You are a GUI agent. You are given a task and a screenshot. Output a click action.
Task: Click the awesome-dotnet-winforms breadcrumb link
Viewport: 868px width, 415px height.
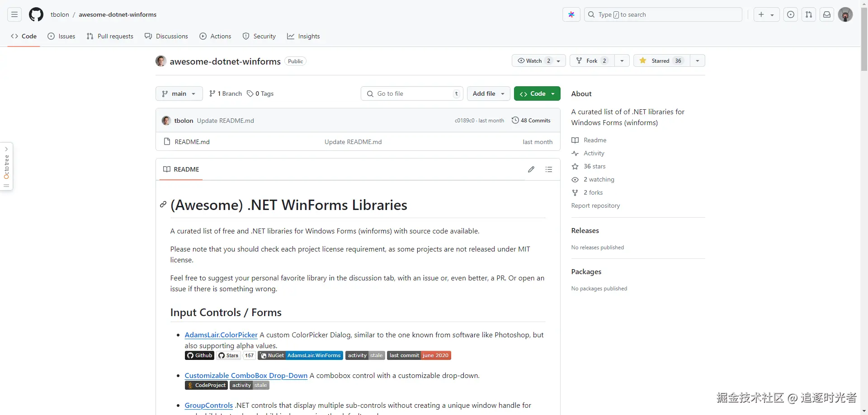[118, 14]
